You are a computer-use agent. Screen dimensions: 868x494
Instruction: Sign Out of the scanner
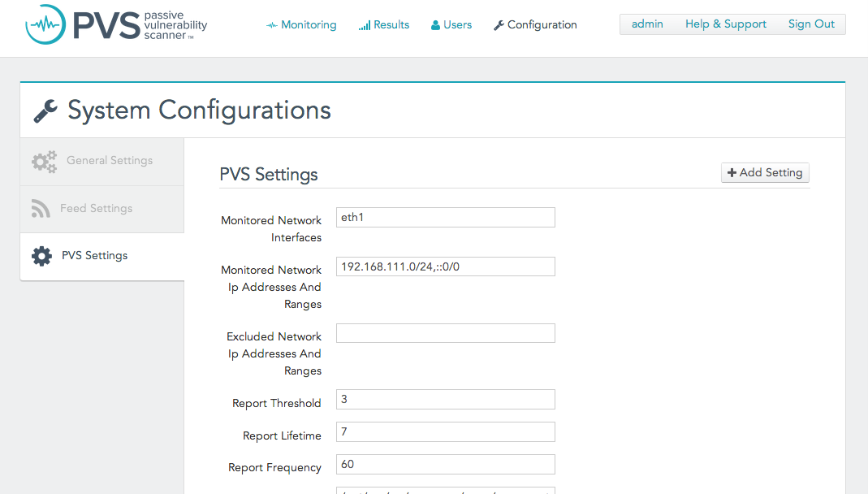coord(811,24)
